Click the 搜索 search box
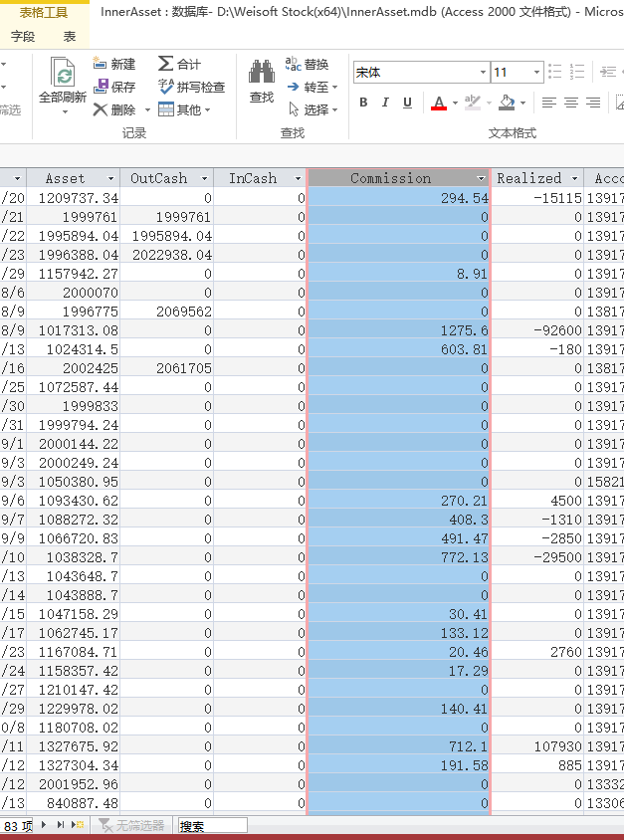The height and width of the screenshot is (840, 624). click(212, 825)
